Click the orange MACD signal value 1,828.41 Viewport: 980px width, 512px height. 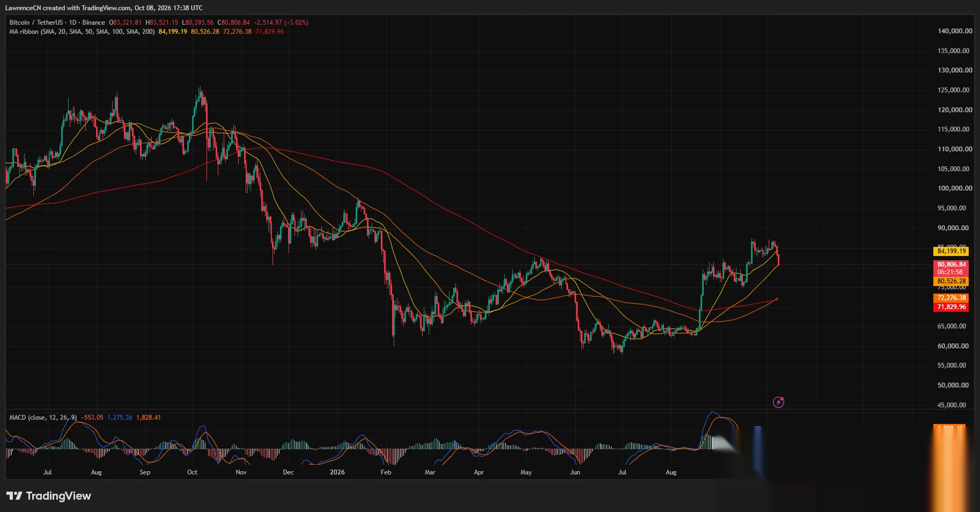coord(149,418)
